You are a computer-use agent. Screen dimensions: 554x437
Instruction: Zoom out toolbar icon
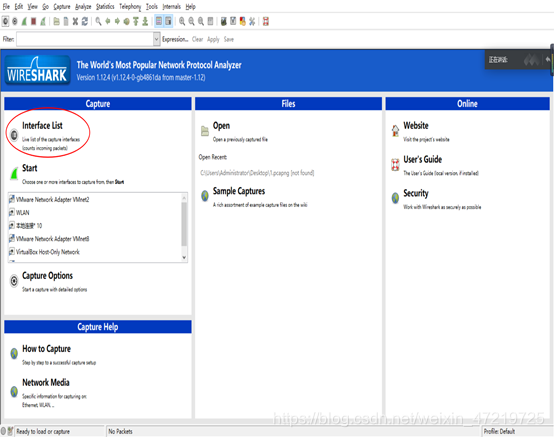[x=191, y=22]
